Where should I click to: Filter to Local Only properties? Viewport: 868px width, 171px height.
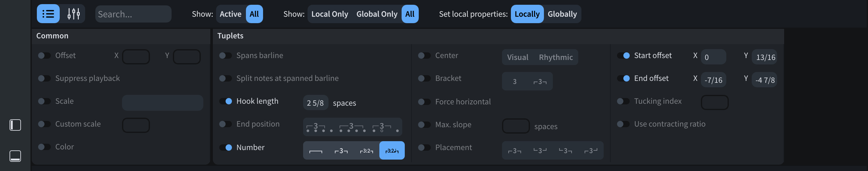329,14
